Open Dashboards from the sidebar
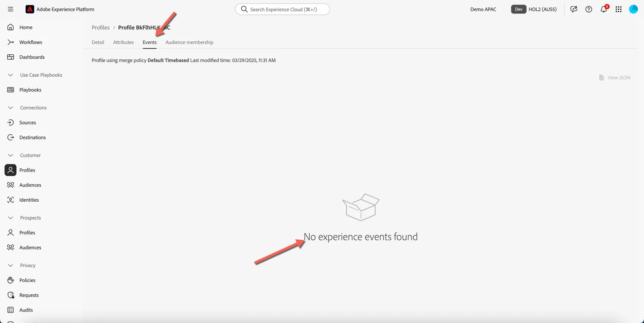644x323 pixels. click(x=32, y=57)
